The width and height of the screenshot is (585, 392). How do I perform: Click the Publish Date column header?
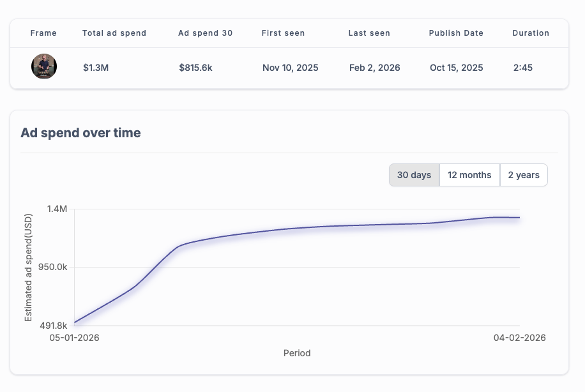[456, 33]
